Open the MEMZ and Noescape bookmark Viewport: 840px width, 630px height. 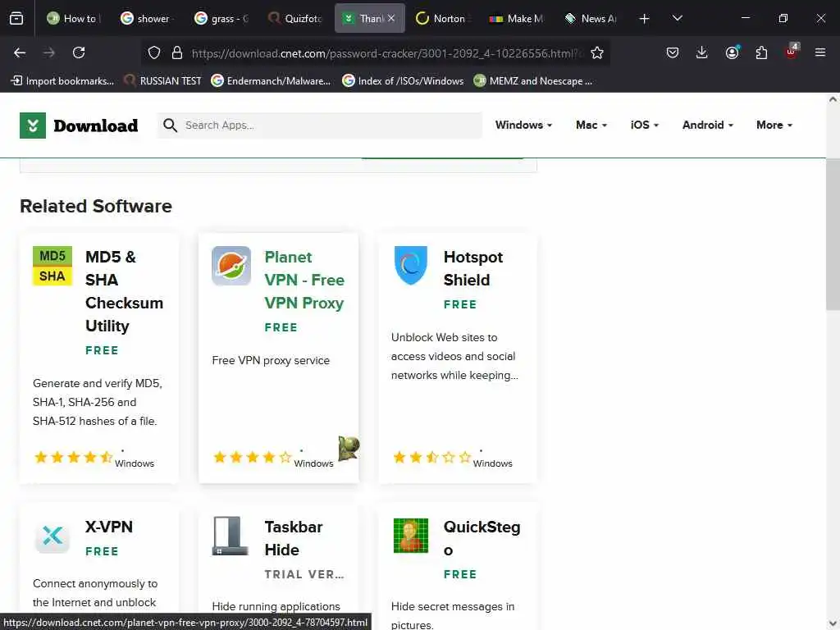(x=533, y=81)
